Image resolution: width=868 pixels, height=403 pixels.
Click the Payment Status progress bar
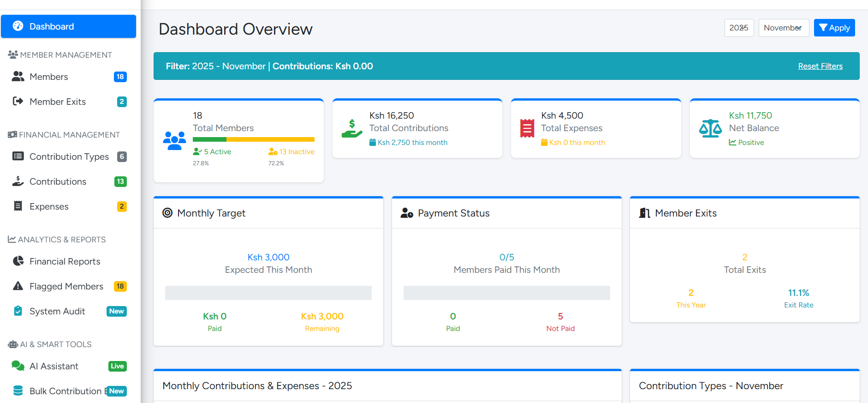506,293
